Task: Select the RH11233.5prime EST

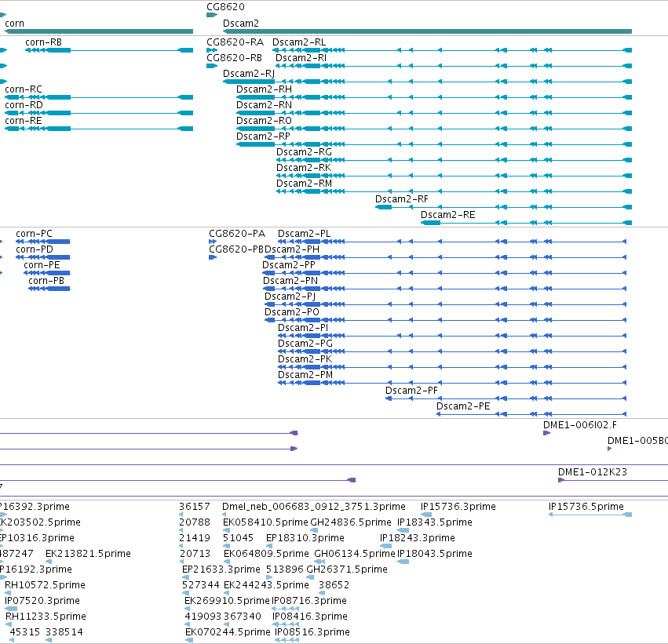Action: (9, 624)
